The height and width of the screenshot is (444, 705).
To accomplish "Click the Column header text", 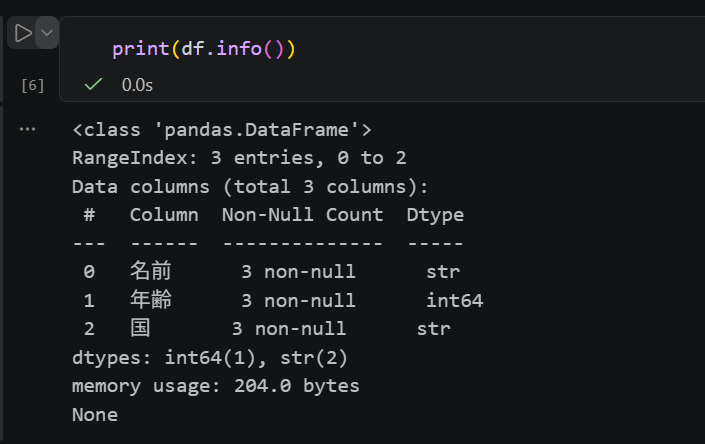I will click(x=164, y=215).
